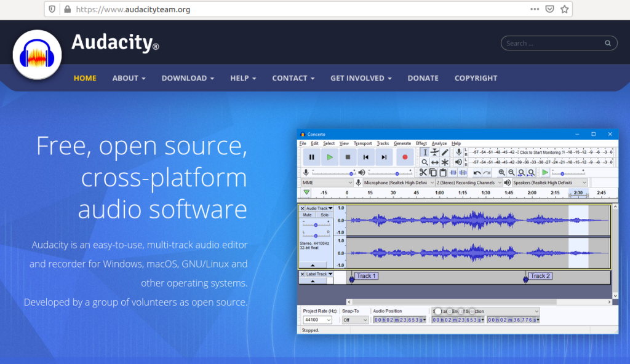The width and height of the screenshot is (630, 364).
Task: Click the red Record button
Action: (x=405, y=157)
